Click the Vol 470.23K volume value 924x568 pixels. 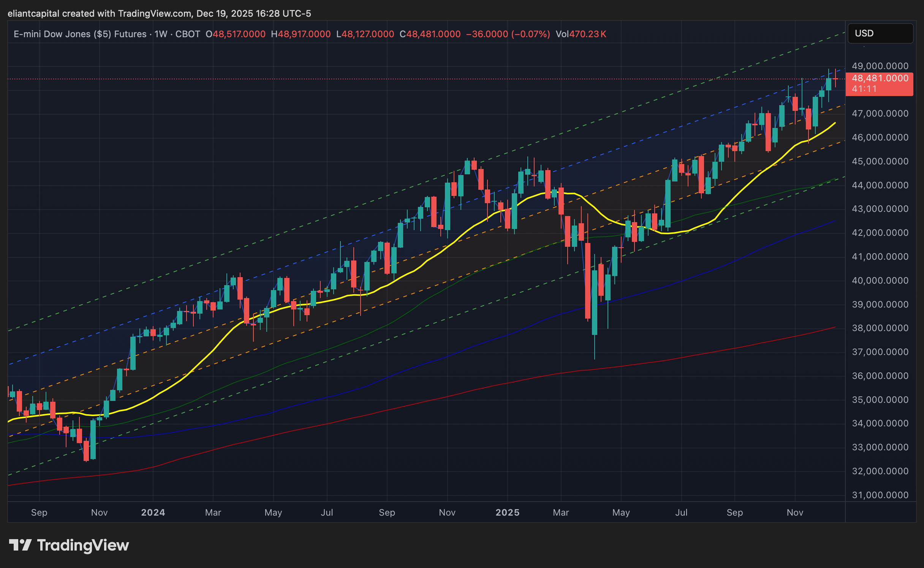(587, 34)
